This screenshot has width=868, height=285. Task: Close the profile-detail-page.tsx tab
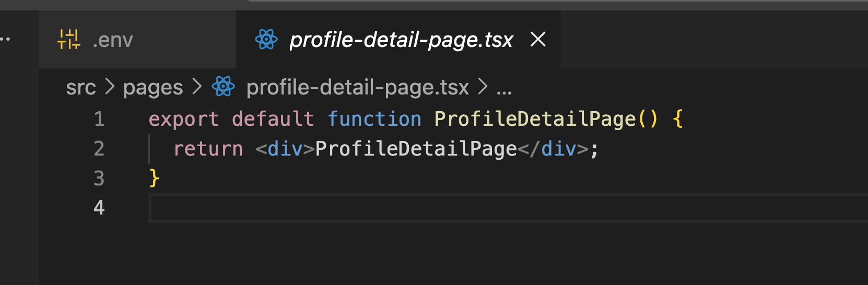click(538, 39)
